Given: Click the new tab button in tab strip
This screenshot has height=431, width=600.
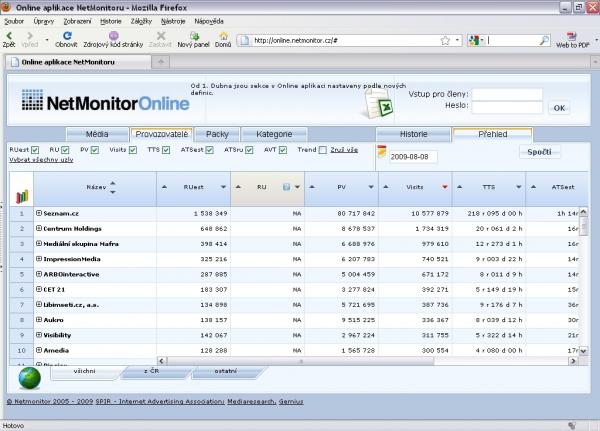Looking at the screenshot, I should 161,62.
